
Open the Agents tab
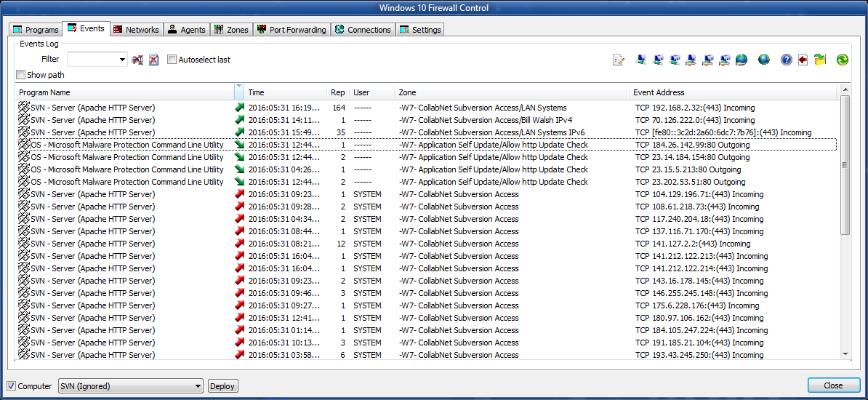[187, 29]
